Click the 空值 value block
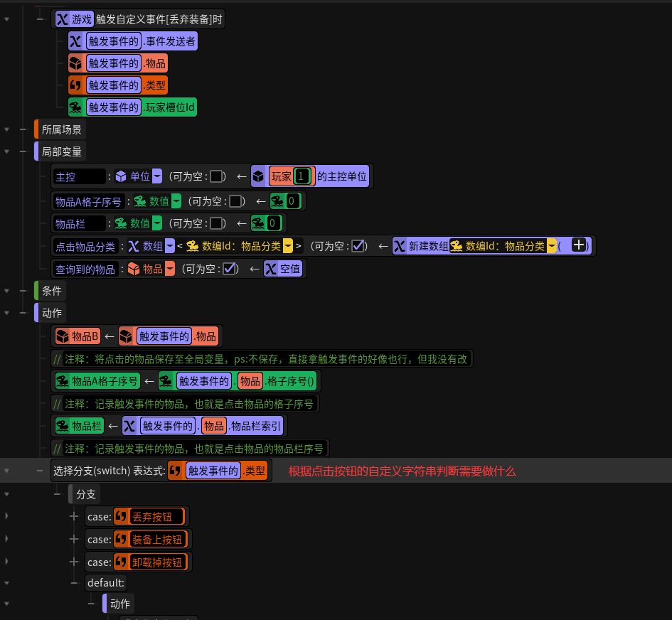This screenshot has width=672, height=620. 283,269
